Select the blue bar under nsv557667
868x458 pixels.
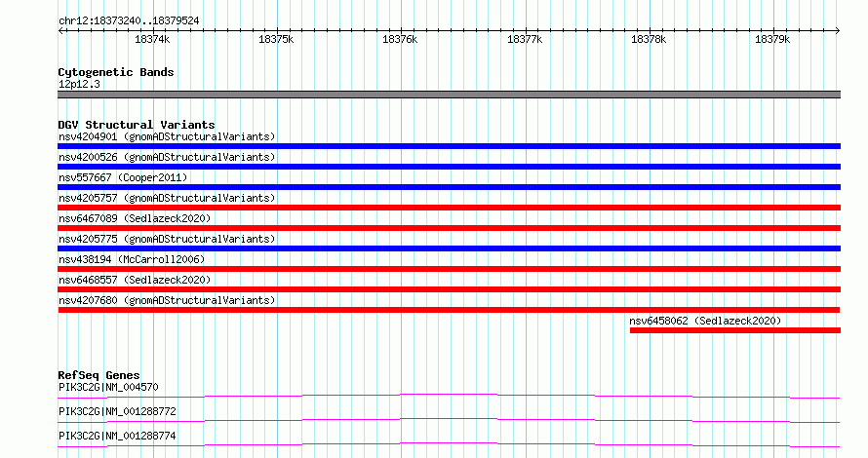pyautogui.click(x=449, y=187)
